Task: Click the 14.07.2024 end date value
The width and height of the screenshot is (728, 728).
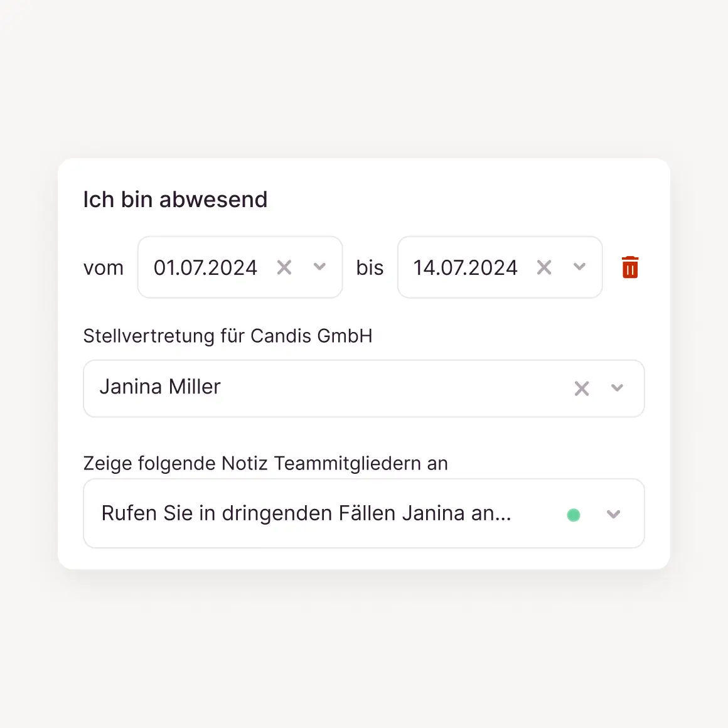Action: click(465, 268)
